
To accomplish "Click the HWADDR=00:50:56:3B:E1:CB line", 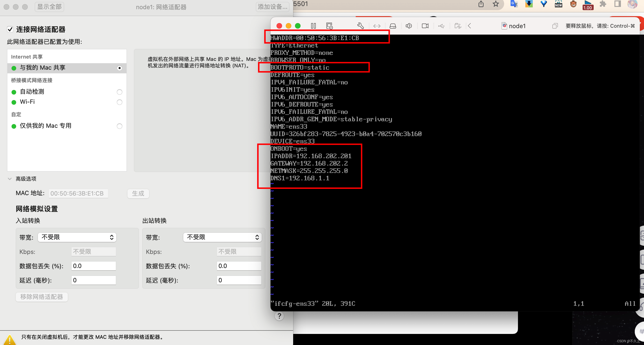I will 315,38.
